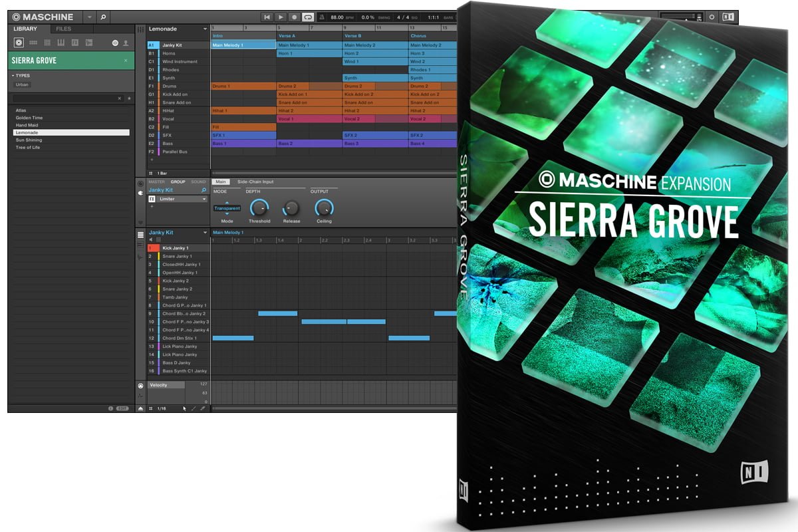798x532 pixels.
Task: Open Janky Kit dropdown in pattern editor
Action: point(205,233)
